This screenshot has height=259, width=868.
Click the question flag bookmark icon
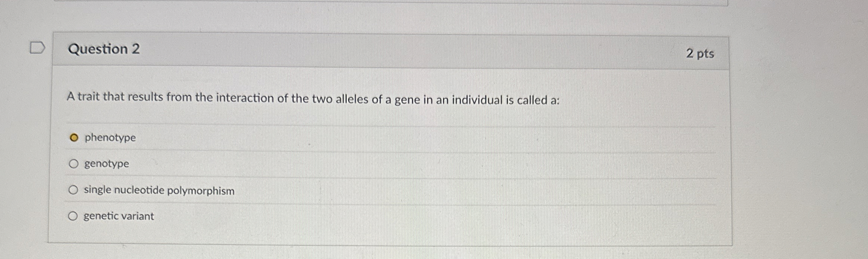pyautogui.click(x=37, y=48)
